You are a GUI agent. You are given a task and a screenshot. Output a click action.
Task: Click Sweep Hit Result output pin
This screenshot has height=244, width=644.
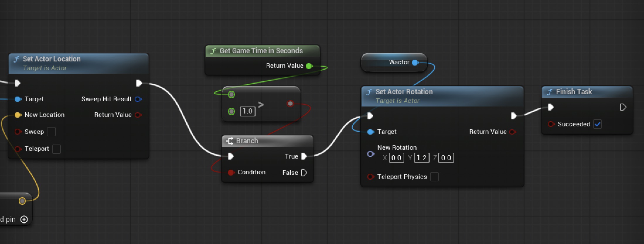tap(138, 99)
